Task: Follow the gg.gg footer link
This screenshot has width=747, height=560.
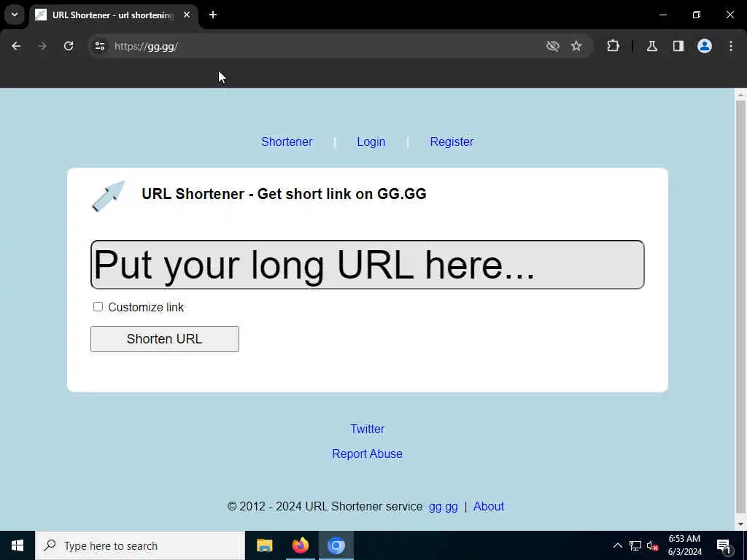Action: (x=444, y=507)
